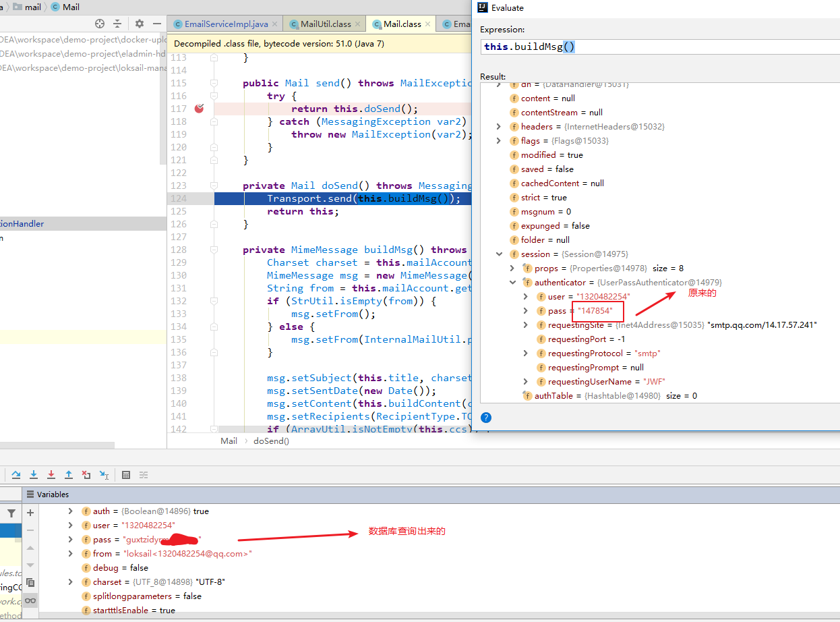The width and height of the screenshot is (840, 622).
Task: Use the Step Out debugger icon
Action: [x=69, y=474]
